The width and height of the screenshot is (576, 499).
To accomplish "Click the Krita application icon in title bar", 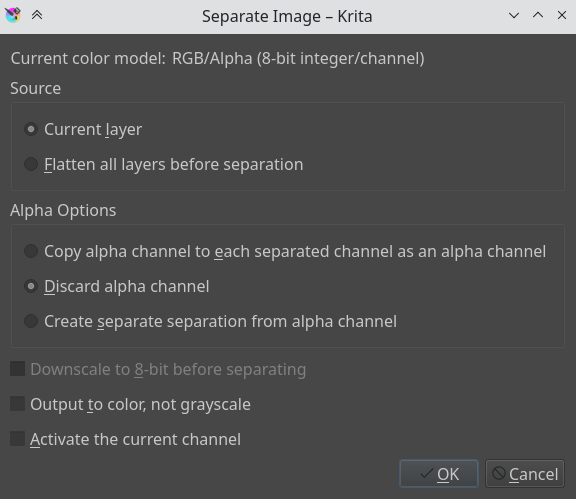I will pyautogui.click(x=13, y=15).
